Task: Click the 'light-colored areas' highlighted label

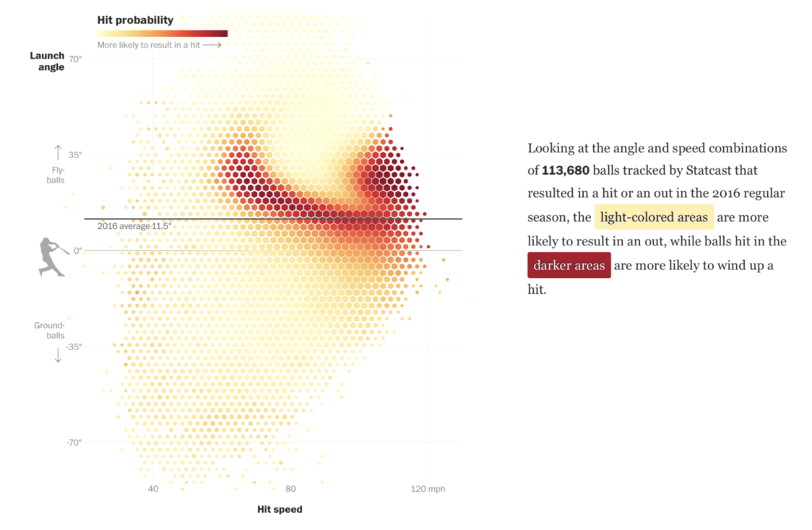Action: (x=654, y=217)
